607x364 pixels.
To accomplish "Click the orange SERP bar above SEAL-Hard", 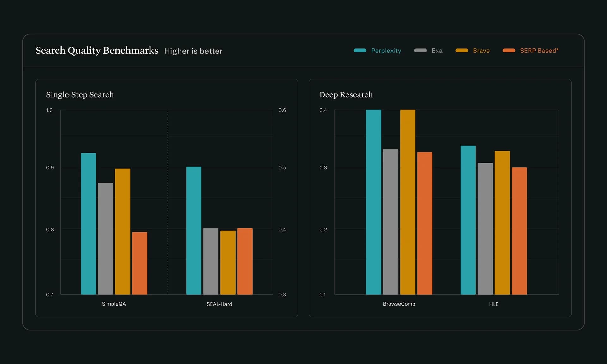I will coord(245,261).
